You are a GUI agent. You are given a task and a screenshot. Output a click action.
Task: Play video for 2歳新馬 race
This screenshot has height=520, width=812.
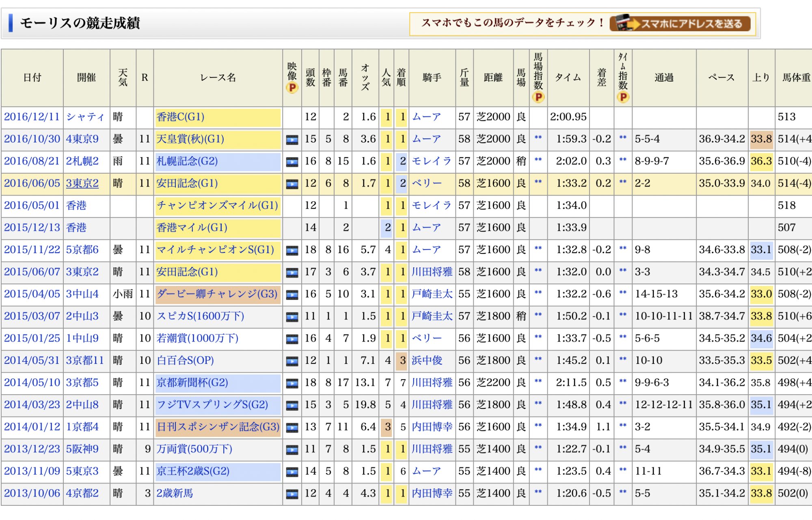292,494
